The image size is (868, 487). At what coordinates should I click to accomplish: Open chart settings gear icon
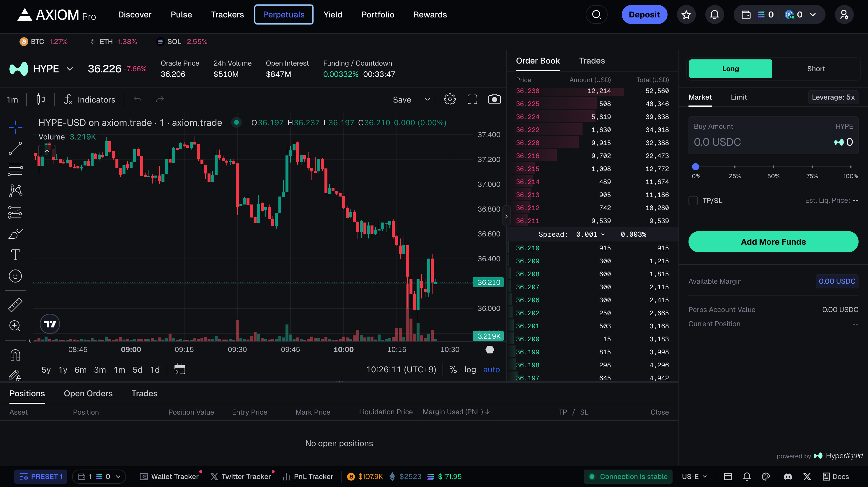pos(449,99)
